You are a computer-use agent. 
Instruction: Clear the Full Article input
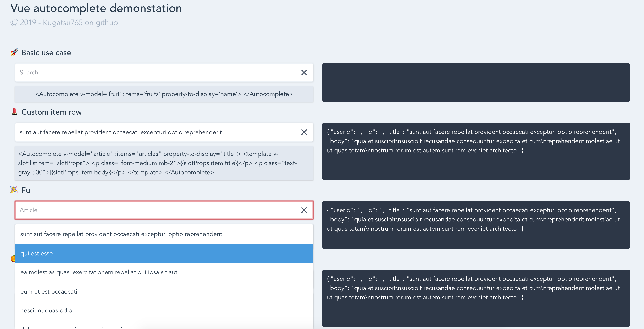click(x=304, y=210)
